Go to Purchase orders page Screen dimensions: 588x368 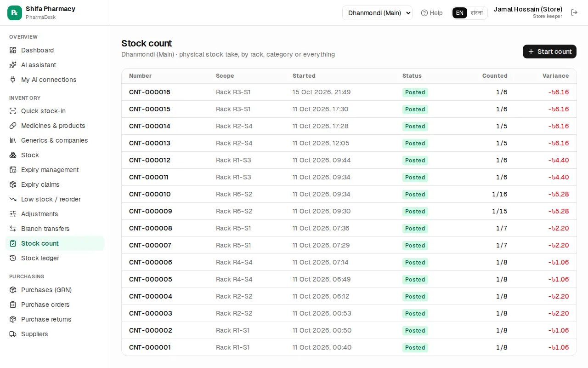point(55,305)
